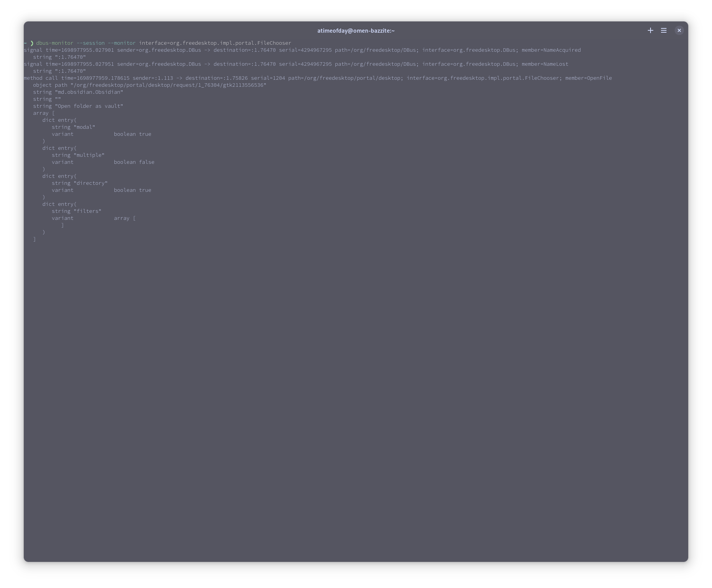Viewport: 712px width, 588px height.
Task: Click boolean true next to "directory" variant
Action: tap(132, 190)
